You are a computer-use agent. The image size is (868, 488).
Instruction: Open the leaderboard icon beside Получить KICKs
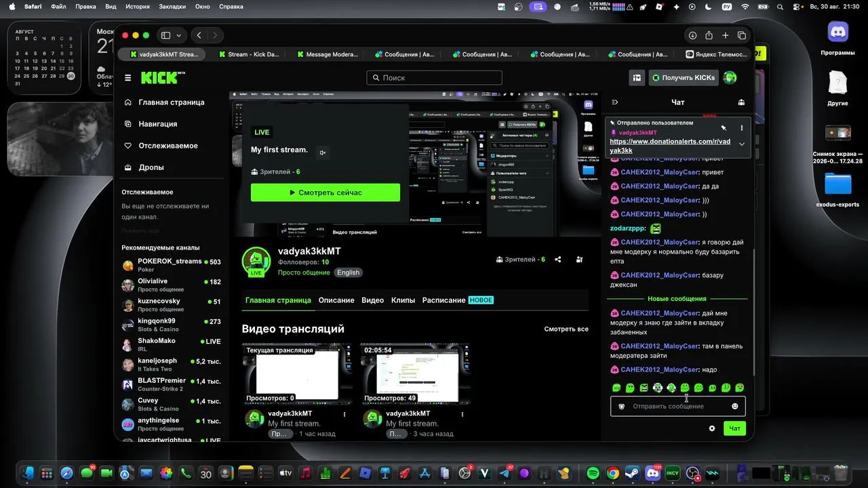click(x=637, y=78)
